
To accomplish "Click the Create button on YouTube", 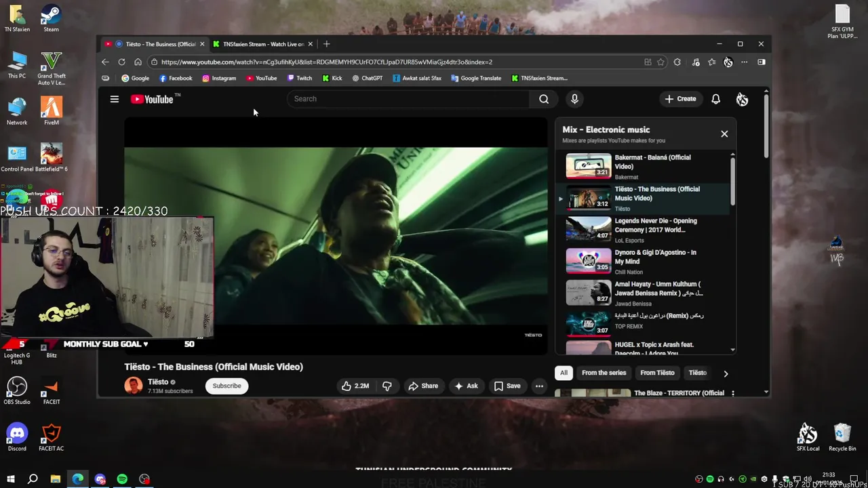I will (680, 99).
